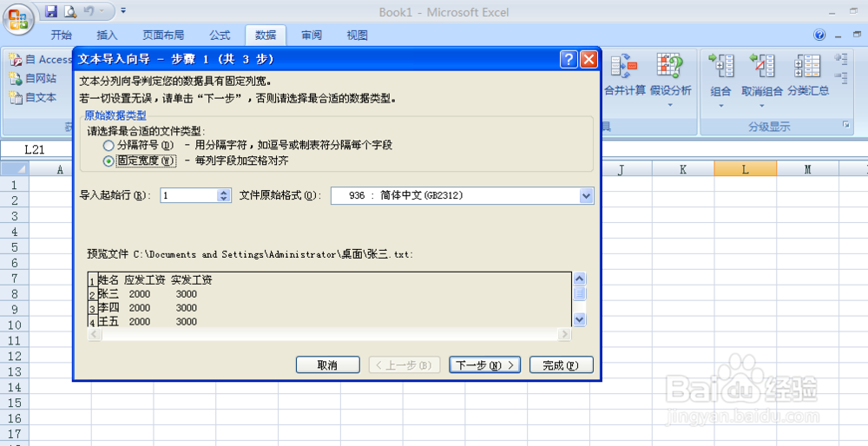
Task: Switch to the 视图 ribbon tab
Action: point(357,36)
